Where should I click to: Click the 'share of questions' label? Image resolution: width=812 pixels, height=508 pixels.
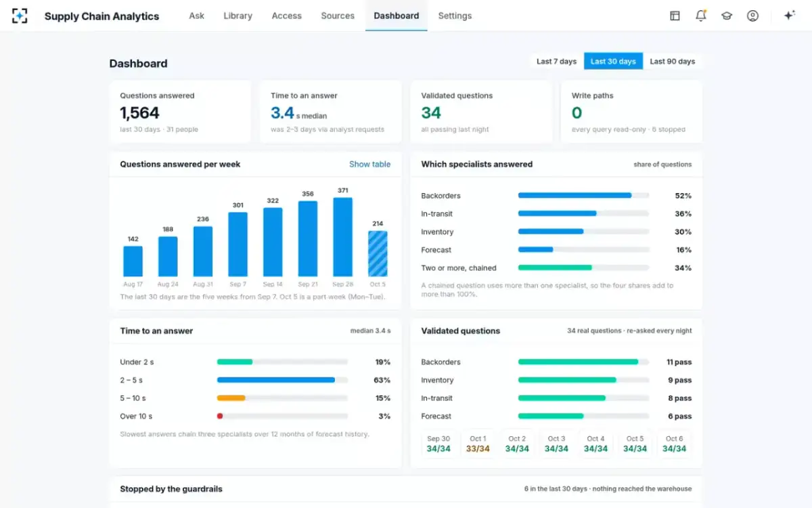(662, 165)
